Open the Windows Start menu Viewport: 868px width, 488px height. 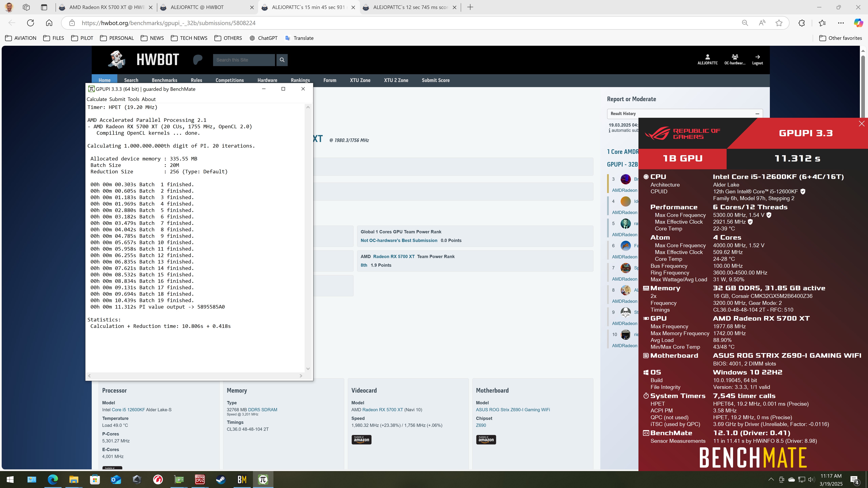point(10,479)
